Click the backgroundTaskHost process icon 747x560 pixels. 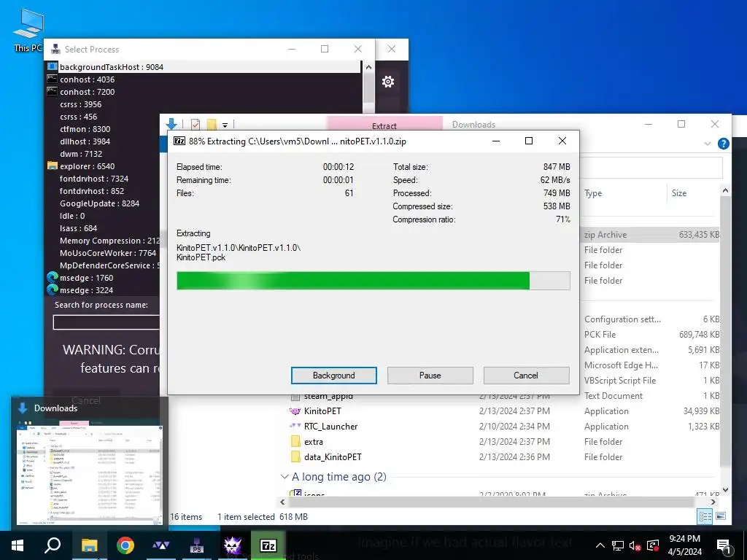pyautogui.click(x=53, y=66)
